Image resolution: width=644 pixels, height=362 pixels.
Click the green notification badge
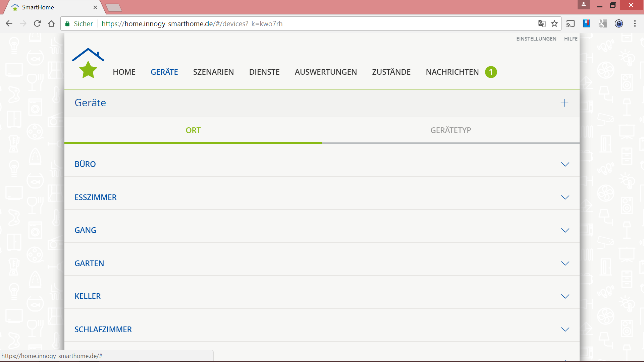pyautogui.click(x=491, y=72)
